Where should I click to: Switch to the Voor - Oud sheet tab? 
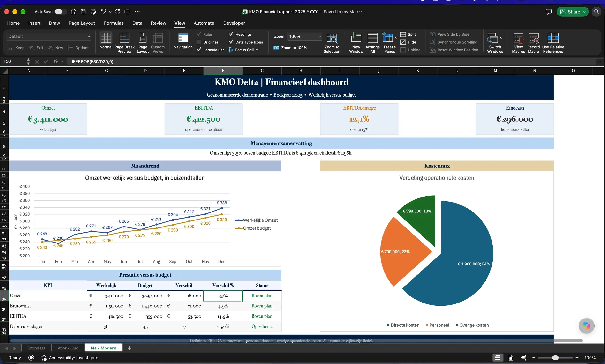(x=68, y=348)
